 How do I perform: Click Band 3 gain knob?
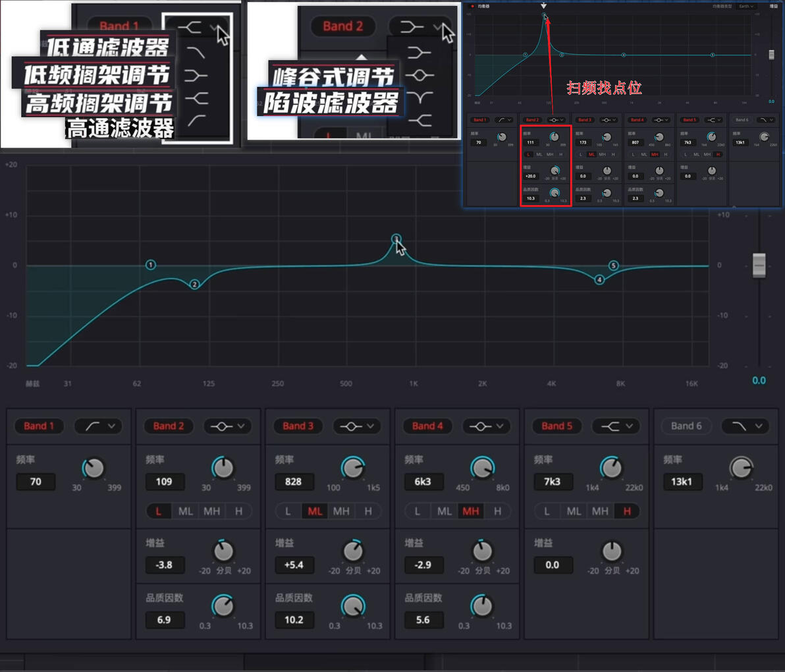point(353,551)
